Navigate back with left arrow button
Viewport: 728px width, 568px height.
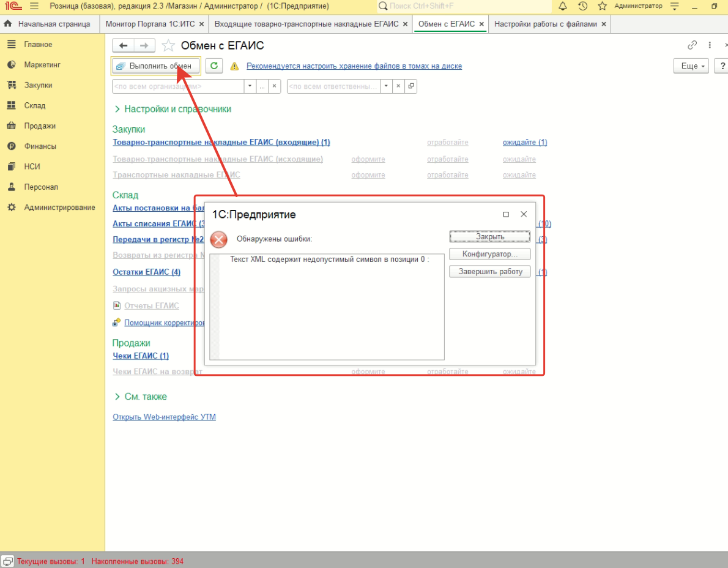124,46
